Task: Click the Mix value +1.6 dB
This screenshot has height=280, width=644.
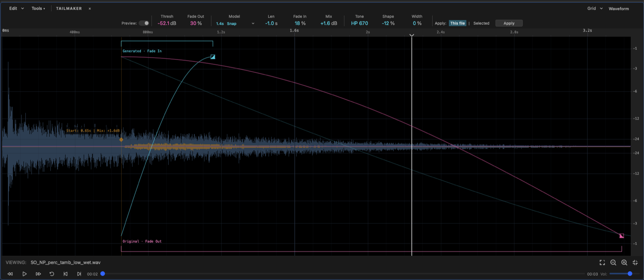Action: tap(329, 23)
